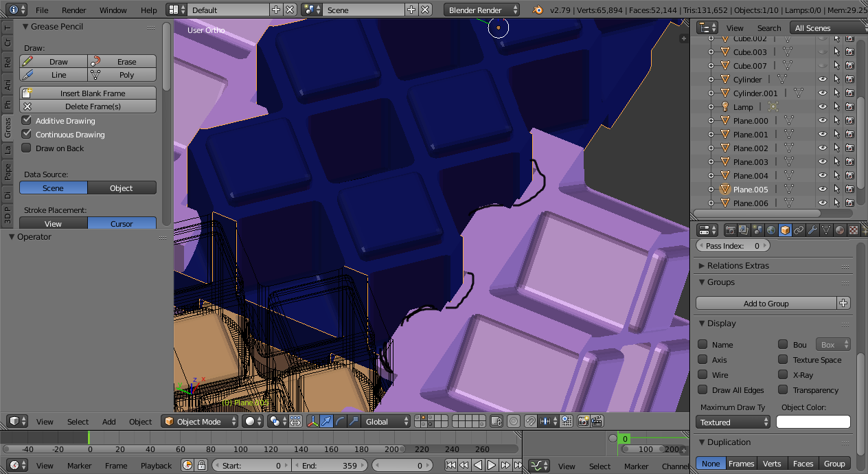This screenshot has width=868, height=474.
Task: Render the OpenGL viewport animation clapperboard
Action: (597, 422)
